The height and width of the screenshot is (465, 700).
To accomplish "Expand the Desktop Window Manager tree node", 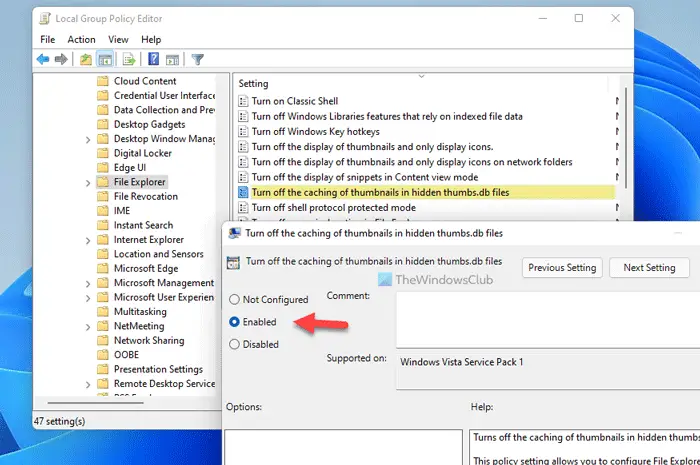I will coord(88,140).
